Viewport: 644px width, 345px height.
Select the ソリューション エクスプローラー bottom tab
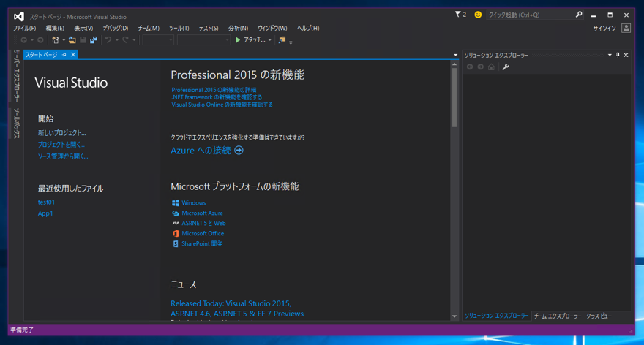point(497,316)
